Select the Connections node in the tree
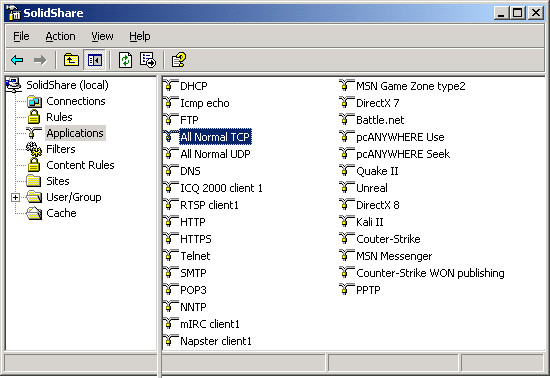This screenshot has height=378, width=550. pyautogui.click(x=76, y=101)
